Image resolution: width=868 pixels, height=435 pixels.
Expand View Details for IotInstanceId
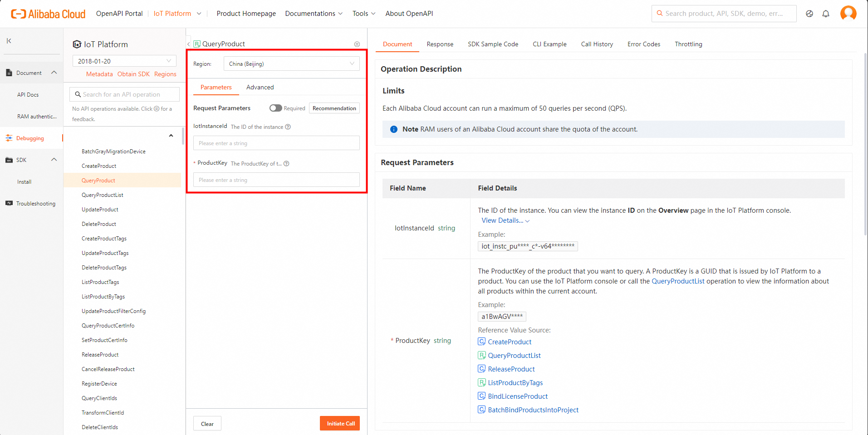click(505, 220)
